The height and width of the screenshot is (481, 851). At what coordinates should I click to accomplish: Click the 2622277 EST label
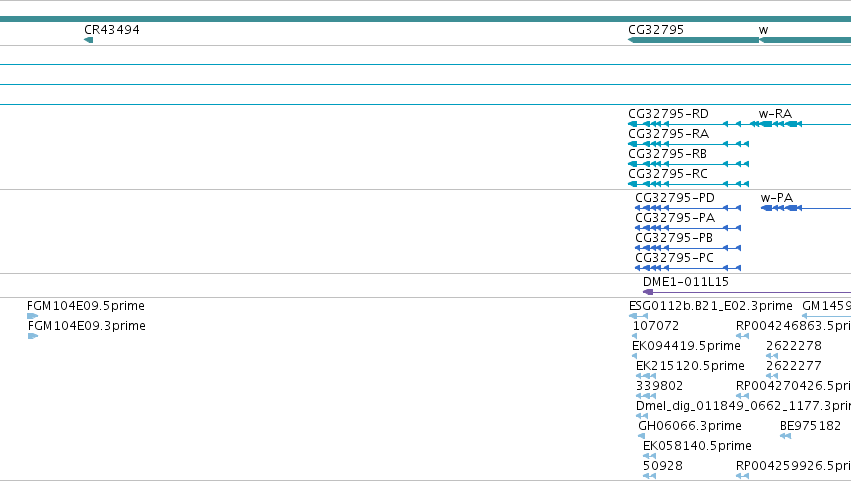[x=793, y=366]
